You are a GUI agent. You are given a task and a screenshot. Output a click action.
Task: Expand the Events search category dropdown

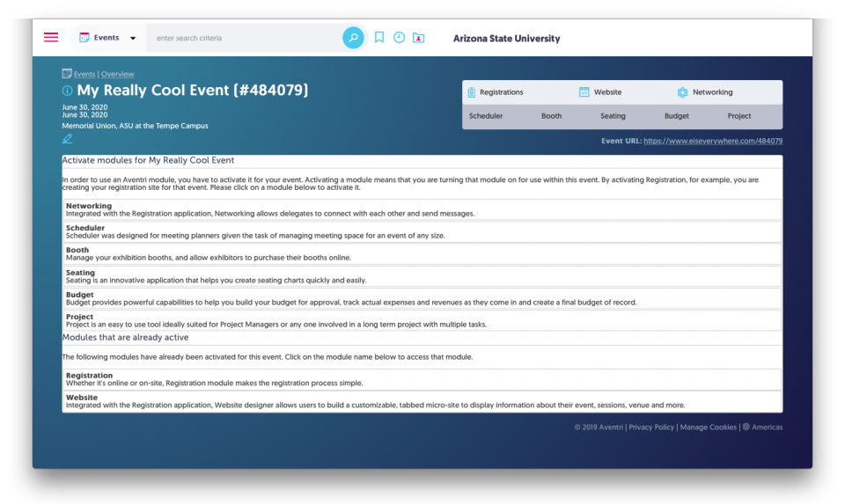[133, 38]
